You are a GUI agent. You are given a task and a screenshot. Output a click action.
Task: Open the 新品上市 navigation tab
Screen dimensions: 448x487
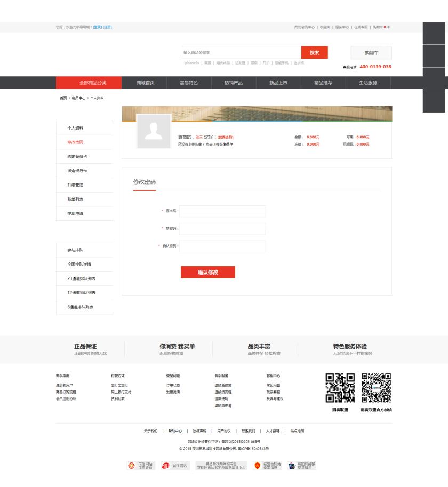(x=278, y=83)
